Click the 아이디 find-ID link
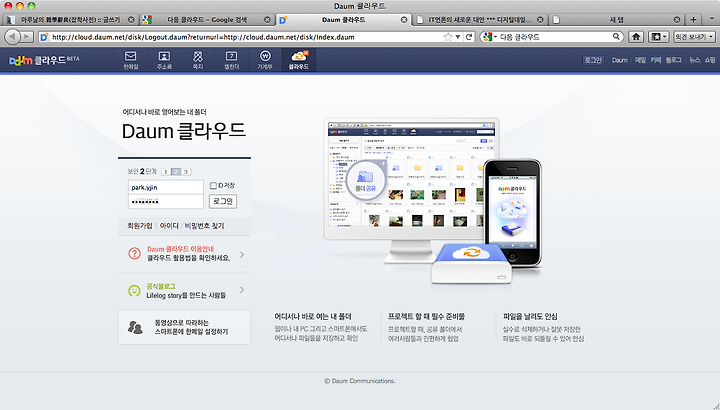Viewport: 720px width, 410px height. tap(169, 226)
